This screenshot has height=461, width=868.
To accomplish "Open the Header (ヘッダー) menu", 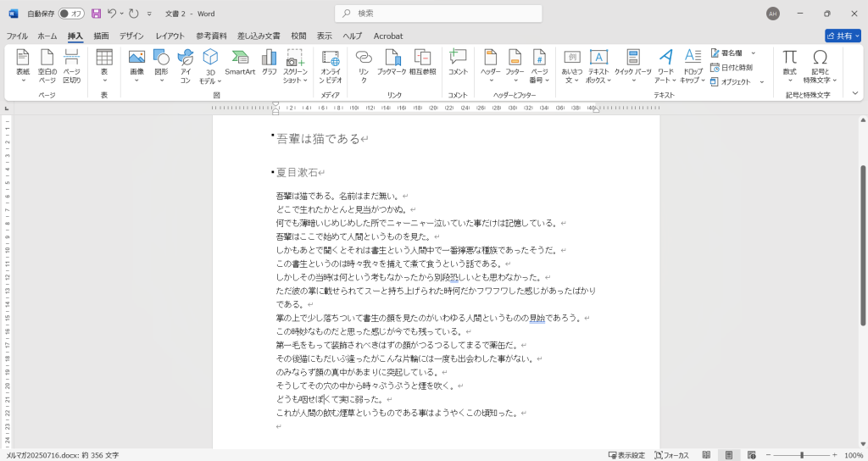I will [491, 66].
